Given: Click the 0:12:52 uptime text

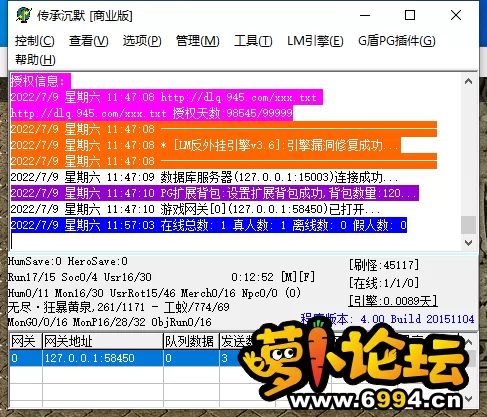Looking at the screenshot, I should tap(252, 277).
